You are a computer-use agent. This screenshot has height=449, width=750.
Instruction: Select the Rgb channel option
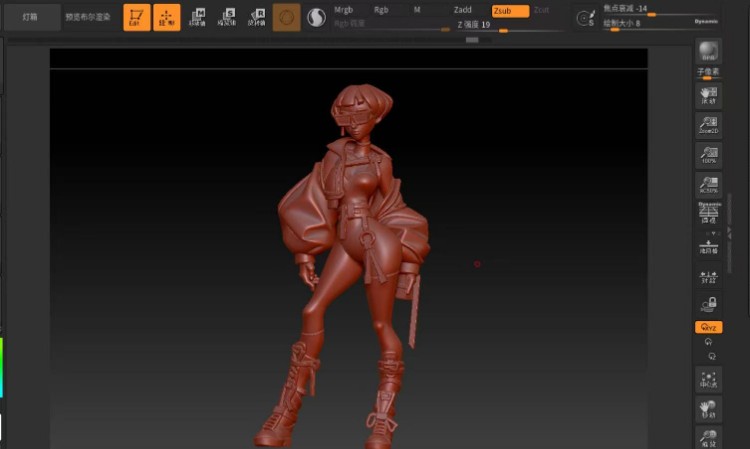click(381, 9)
